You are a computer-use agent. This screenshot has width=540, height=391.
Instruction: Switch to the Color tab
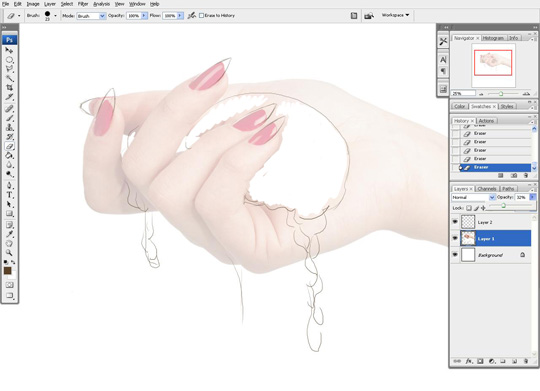point(460,106)
